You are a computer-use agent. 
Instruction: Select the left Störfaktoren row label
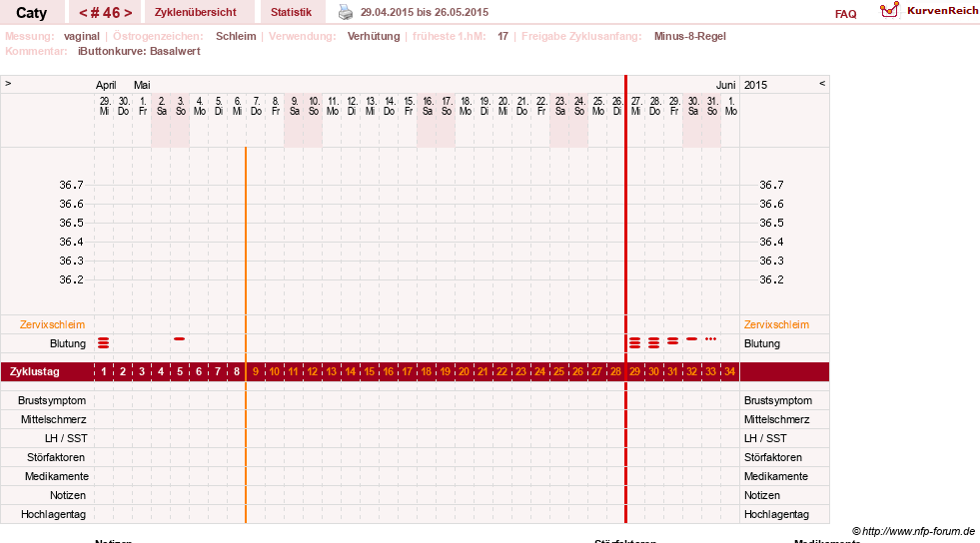click(x=56, y=457)
